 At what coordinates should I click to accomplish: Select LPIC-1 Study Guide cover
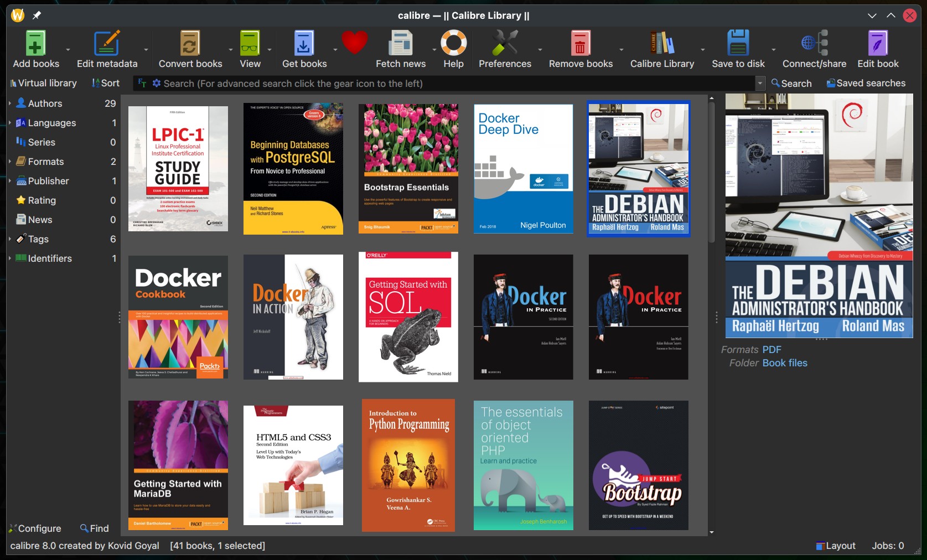tap(178, 169)
